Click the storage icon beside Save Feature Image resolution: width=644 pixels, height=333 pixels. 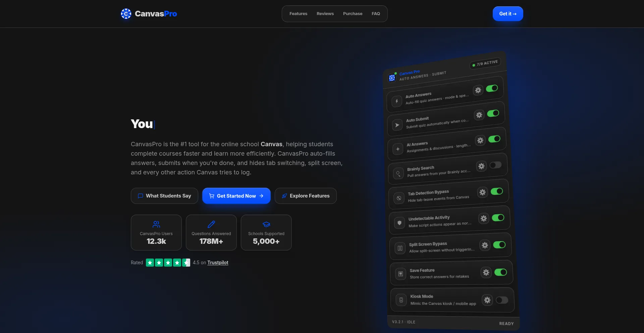pyautogui.click(x=400, y=274)
